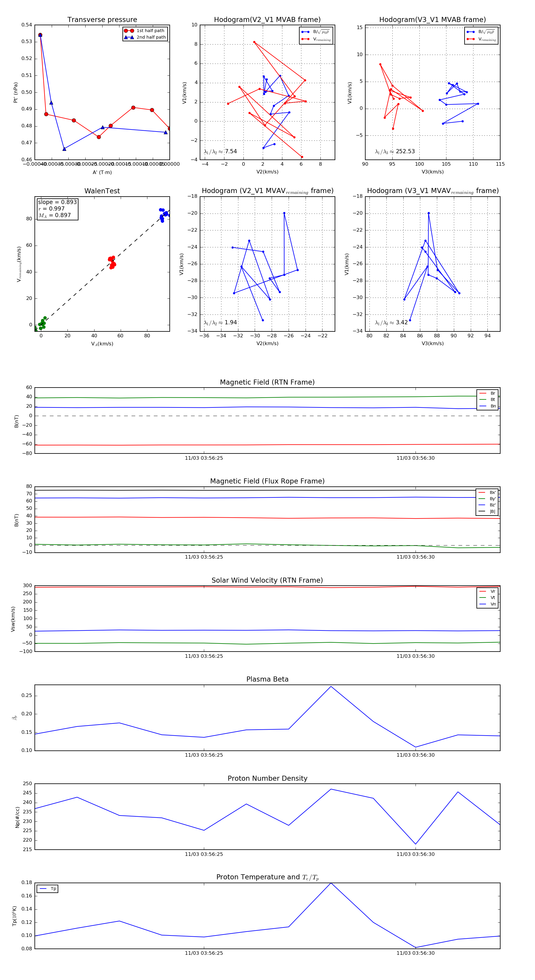
Task: Click the 'Br' legend entry
Action: tap(488, 393)
